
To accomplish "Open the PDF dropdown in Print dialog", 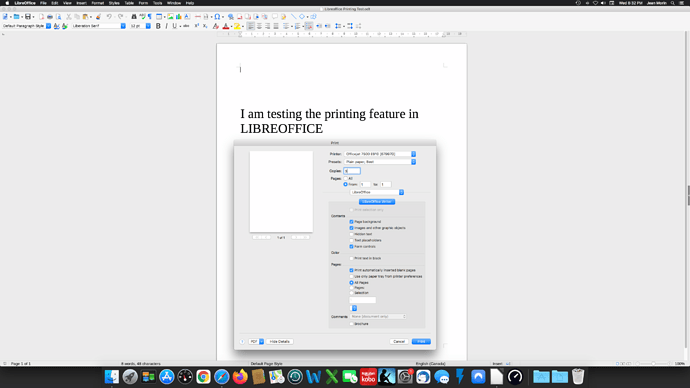I will [x=256, y=341].
